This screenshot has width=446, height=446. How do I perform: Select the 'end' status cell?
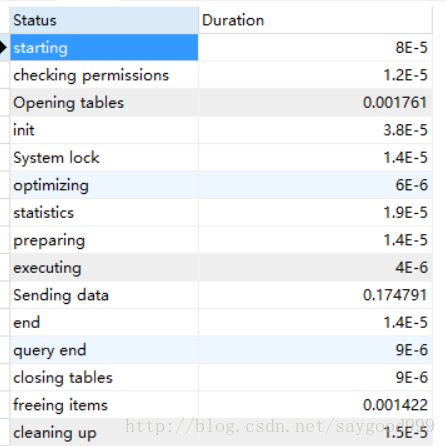[x=104, y=323]
